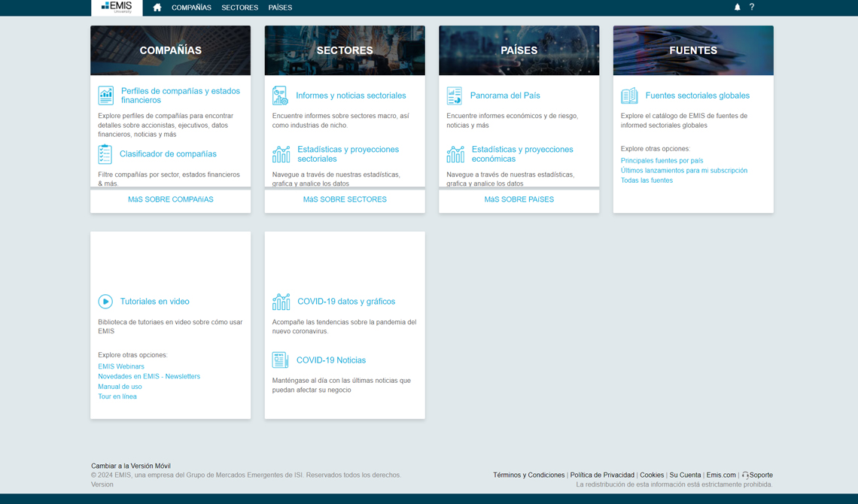Open the COMPAÑÍAS menu in the top bar
The image size is (858, 504).
click(x=191, y=8)
